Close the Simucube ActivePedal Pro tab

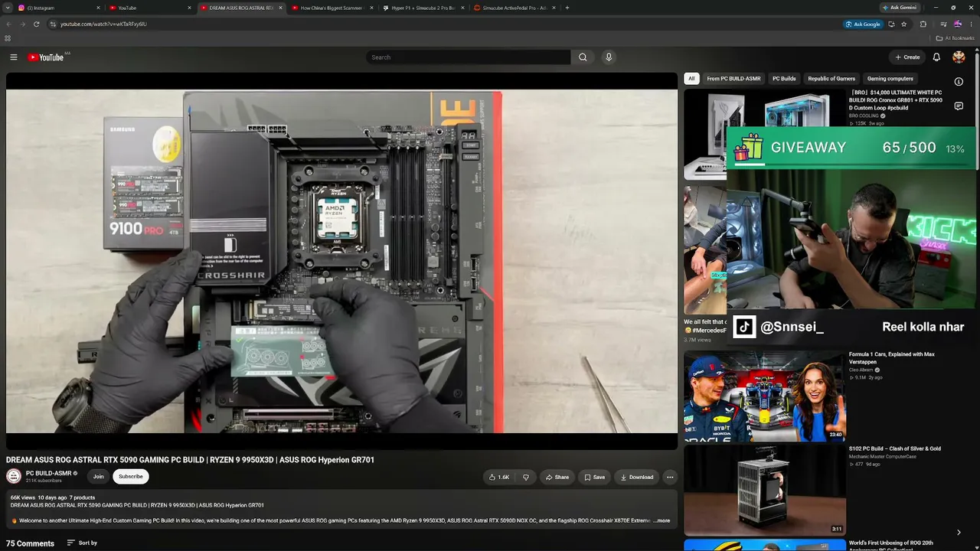[x=553, y=8]
